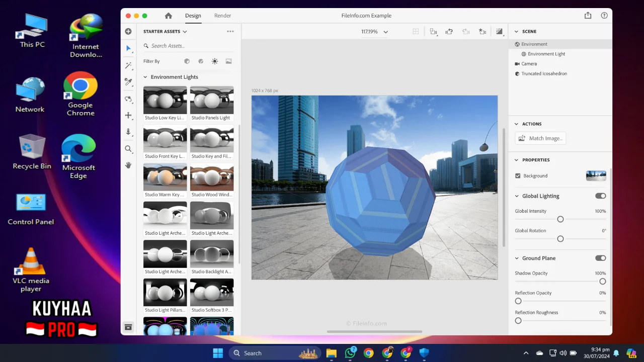
Task: Uncheck the Background checkbox
Action: pos(518,176)
